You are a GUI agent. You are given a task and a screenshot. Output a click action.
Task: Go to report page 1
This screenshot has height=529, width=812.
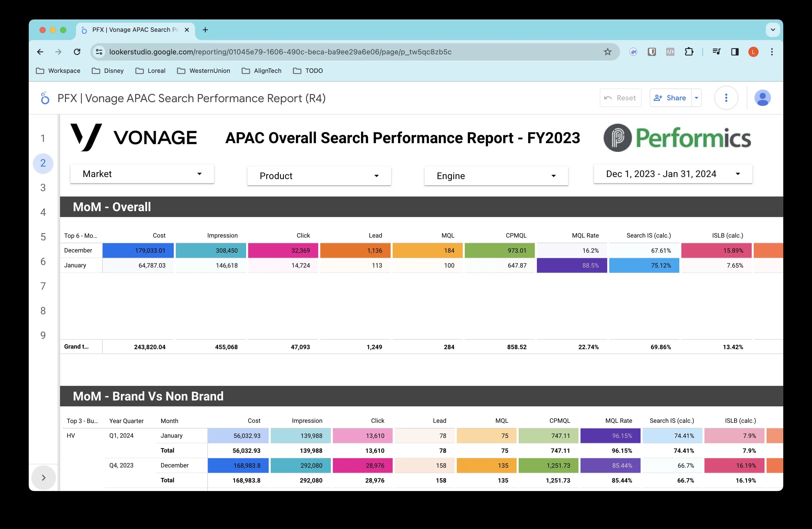[43, 139]
